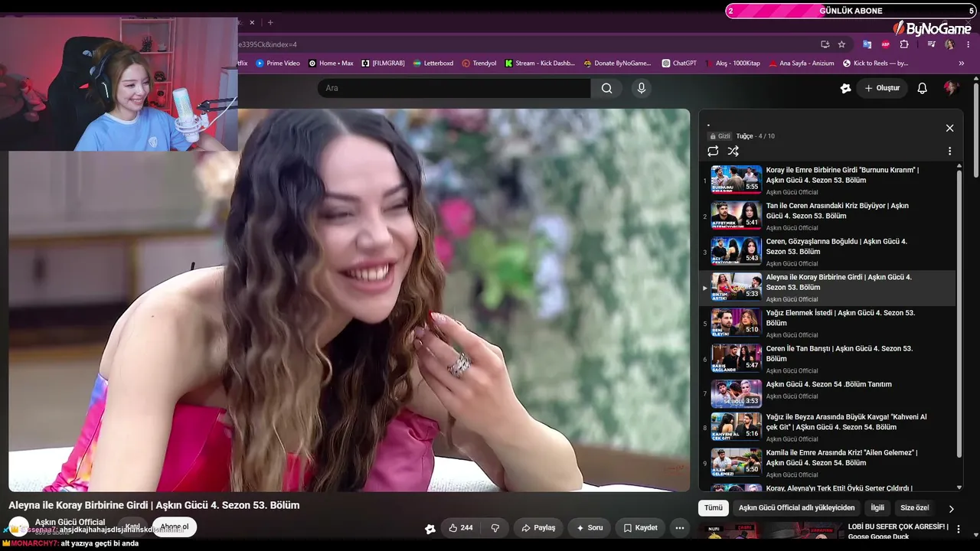Select the İlgili filter chip
This screenshot has width=980, height=551.
tap(877, 507)
